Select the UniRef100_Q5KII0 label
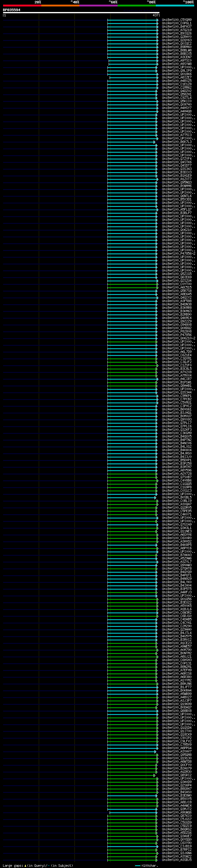The height and width of the screenshot is (868, 197). [177, 101]
